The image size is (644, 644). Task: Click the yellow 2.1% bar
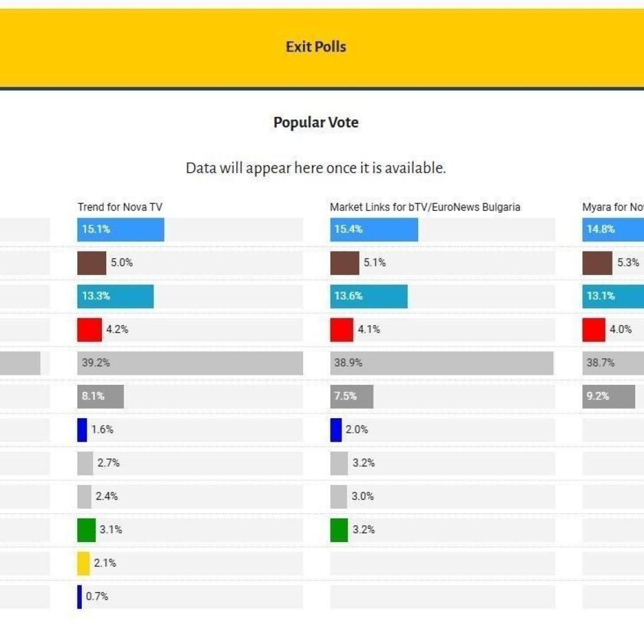pyautogui.click(x=84, y=563)
